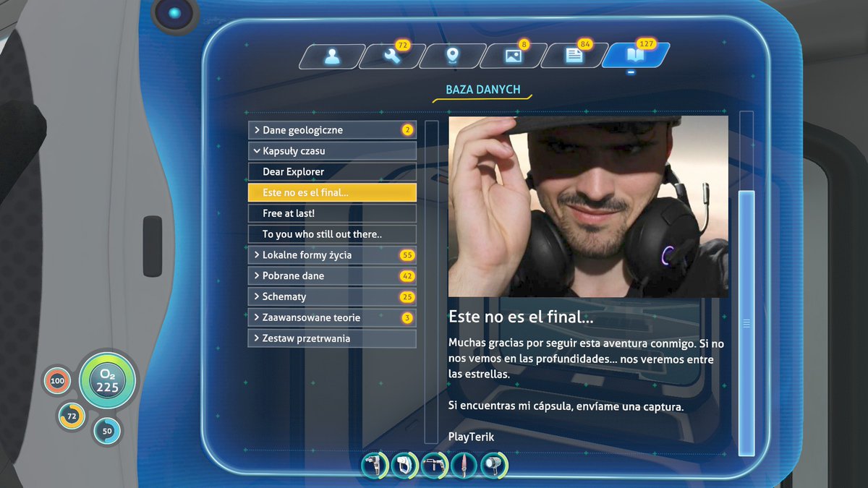Click the 84 badge on log tab
Screen dimensions: 868x488
[585, 45]
